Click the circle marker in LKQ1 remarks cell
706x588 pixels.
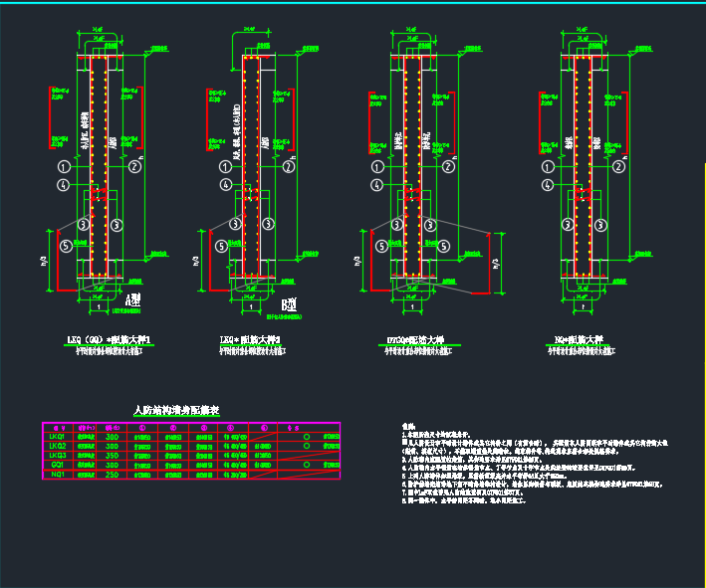click(307, 437)
